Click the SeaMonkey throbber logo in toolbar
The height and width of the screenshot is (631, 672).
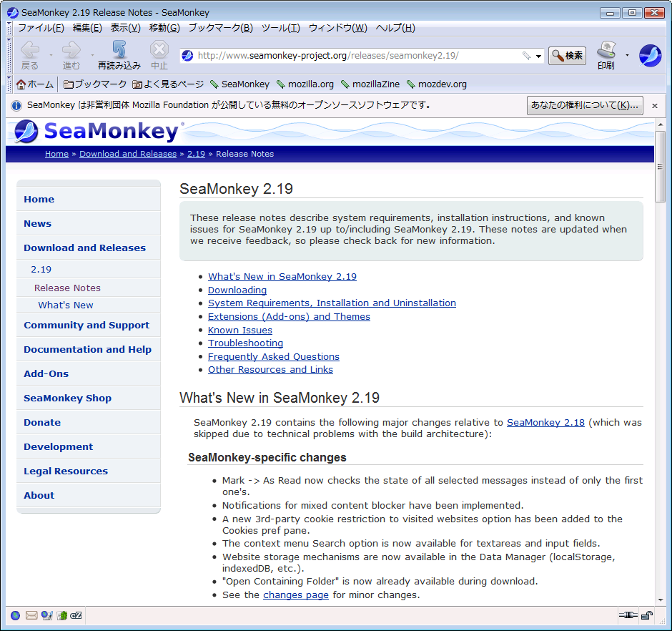point(650,55)
